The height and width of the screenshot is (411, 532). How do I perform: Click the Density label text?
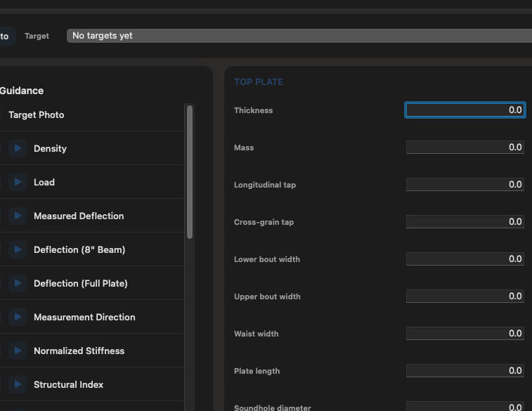pos(50,148)
